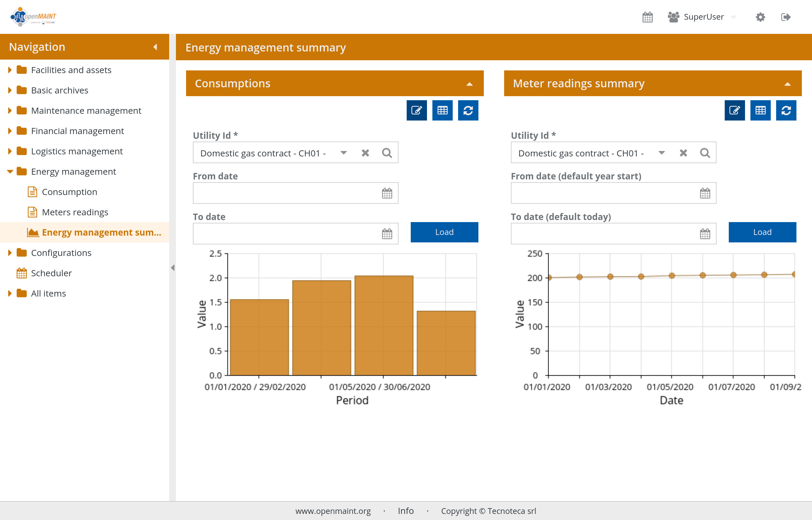Open www.openmaint.org footer link
The image size is (812, 520).
[x=333, y=511]
